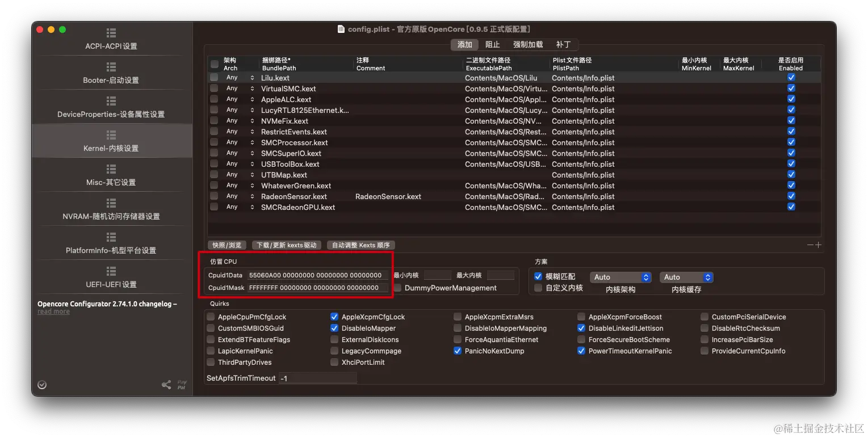Select the Kernel settings section icon

point(111,135)
